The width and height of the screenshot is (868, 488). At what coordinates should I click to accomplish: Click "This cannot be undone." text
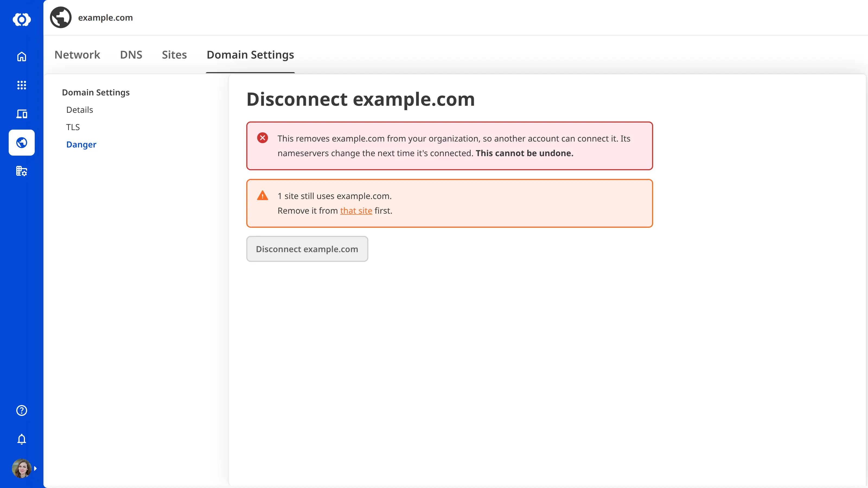(x=524, y=153)
